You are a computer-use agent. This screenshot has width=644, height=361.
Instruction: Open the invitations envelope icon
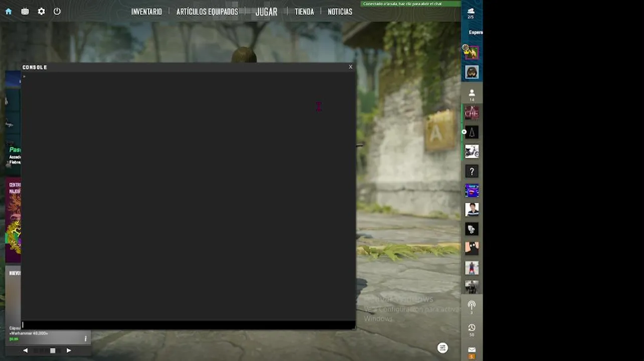[471, 352]
